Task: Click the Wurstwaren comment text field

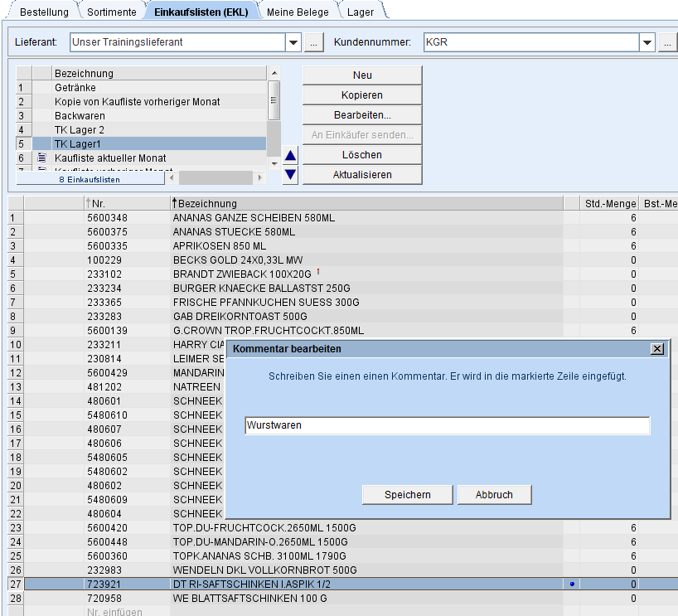Action: pos(448,425)
